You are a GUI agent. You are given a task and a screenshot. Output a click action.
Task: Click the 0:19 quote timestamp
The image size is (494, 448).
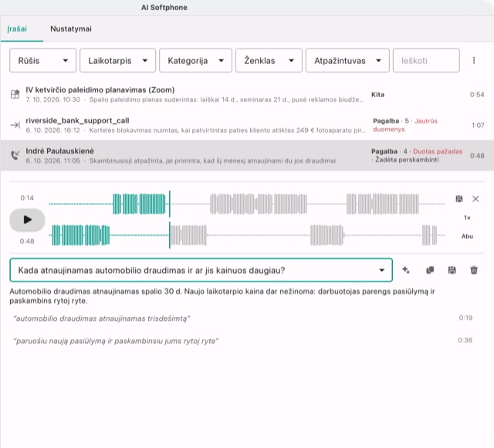pyautogui.click(x=465, y=318)
